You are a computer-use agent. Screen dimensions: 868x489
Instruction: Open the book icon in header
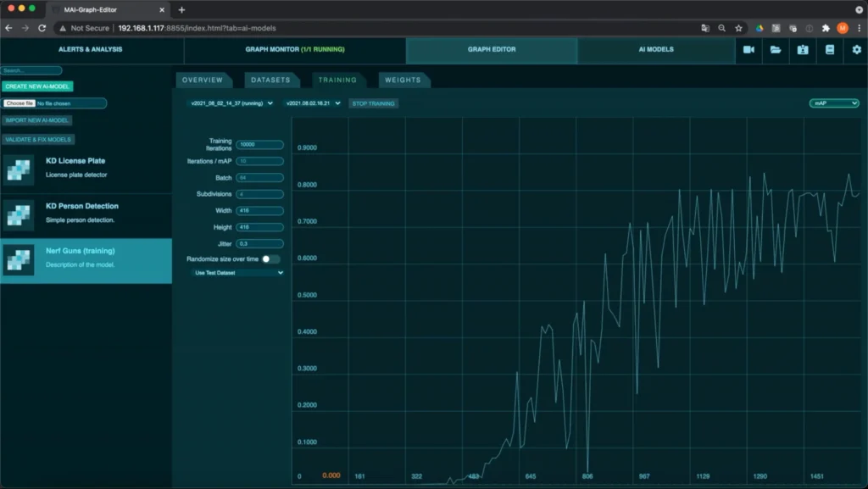[x=830, y=50]
